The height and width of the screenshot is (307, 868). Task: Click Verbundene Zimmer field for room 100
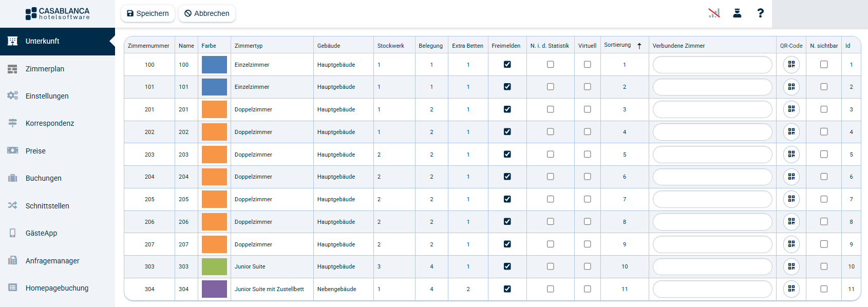tap(712, 65)
